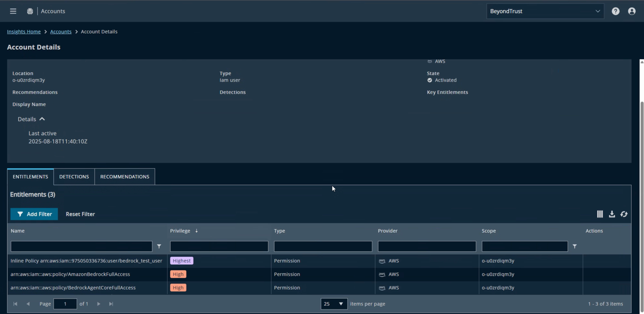
Task: Refresh the entitlements grid
Action: (x=624, y=214)
